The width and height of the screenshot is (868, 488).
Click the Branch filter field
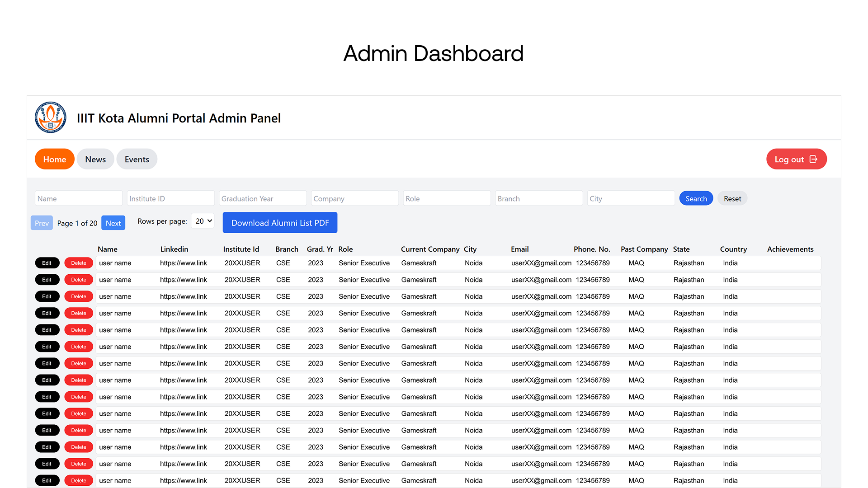538,198
